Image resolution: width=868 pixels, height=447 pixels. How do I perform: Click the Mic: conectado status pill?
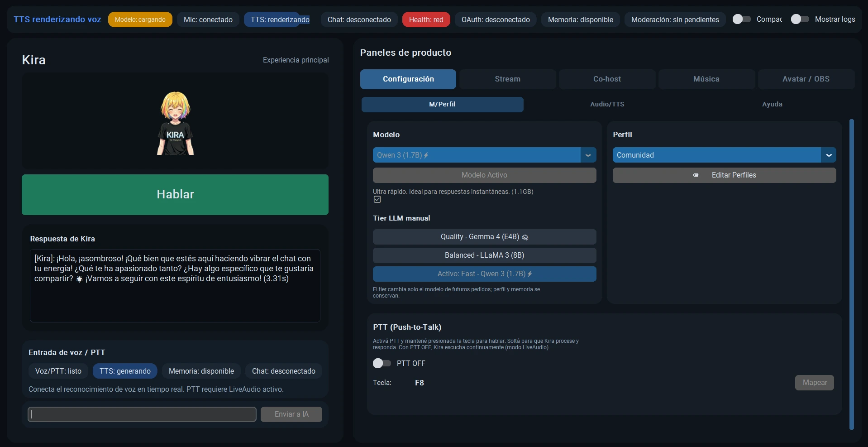[x=208, y=19]
